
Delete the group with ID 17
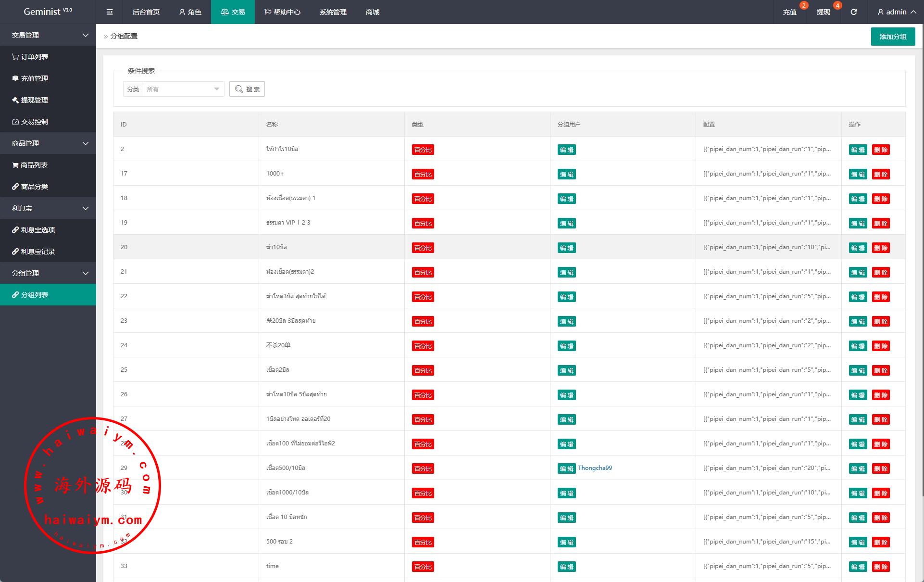pyautogui.click(x=881, y=174)
